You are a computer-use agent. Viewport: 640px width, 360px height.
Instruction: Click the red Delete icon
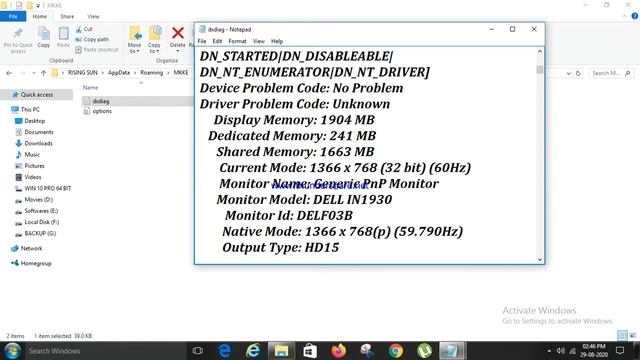(x=178, y=33)
